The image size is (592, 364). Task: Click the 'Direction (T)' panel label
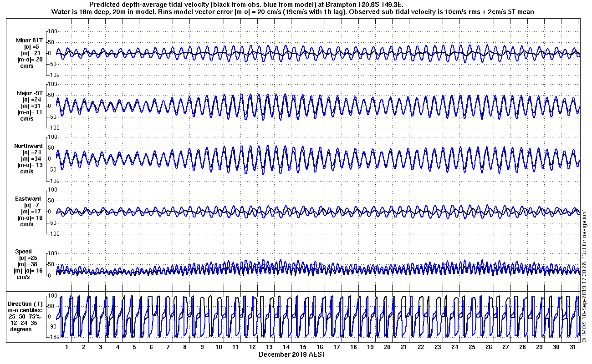tap(26, 303)
